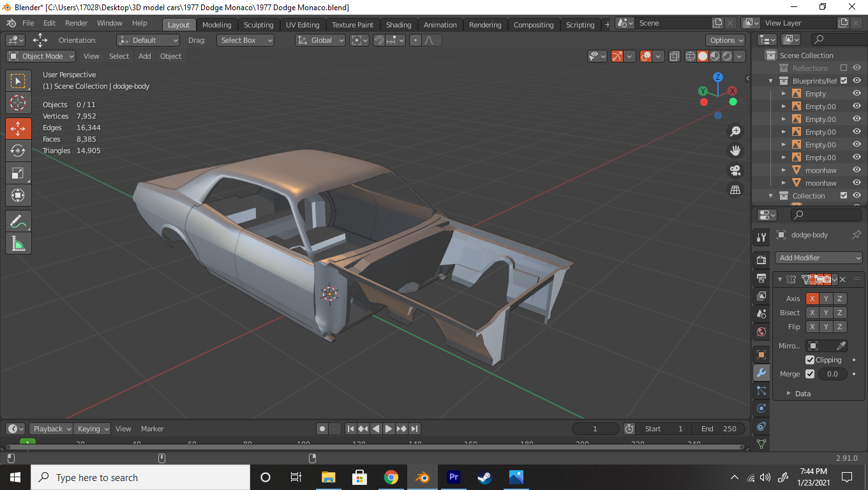Activate the Annotate tool
868x490 pixels.
click(x=18, y=221)
